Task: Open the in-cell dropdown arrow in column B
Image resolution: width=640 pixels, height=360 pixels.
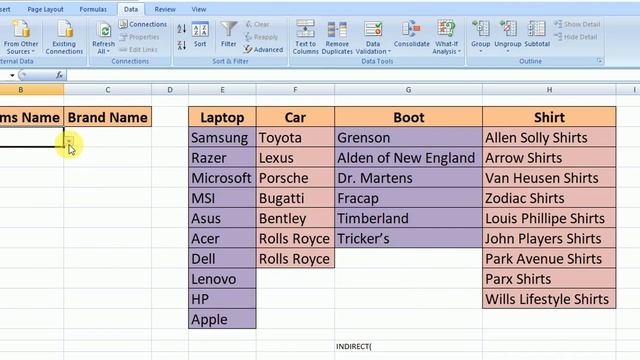Action: [69, 142]
